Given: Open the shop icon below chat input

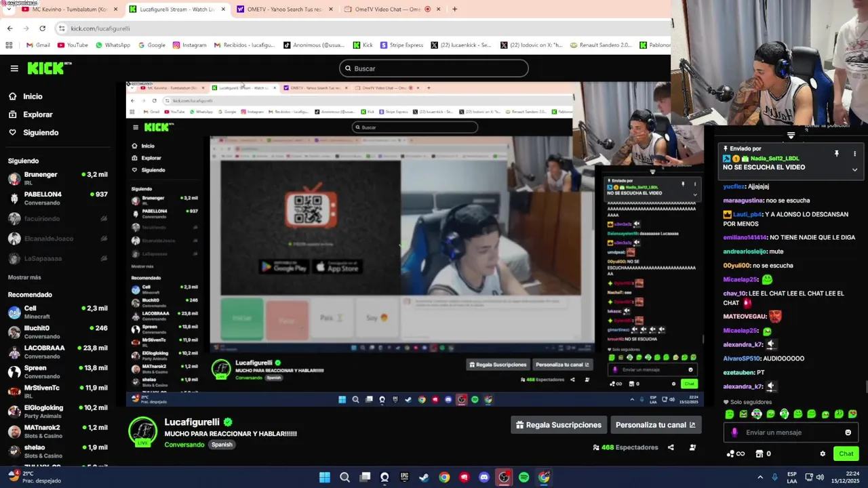Looking at the screenshot, I should pyautogui.click(x=759, y=453).
